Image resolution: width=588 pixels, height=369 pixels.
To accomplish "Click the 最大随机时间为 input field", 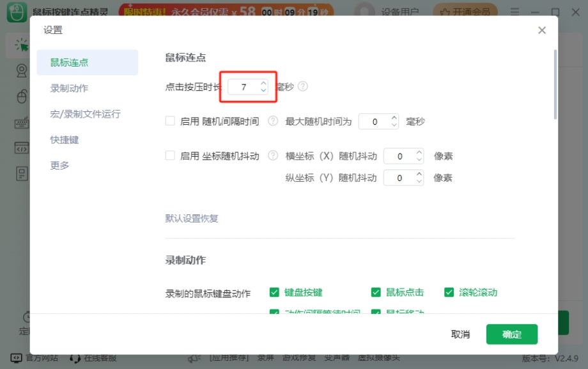I will pyautogui.click(x=375, y=122).
